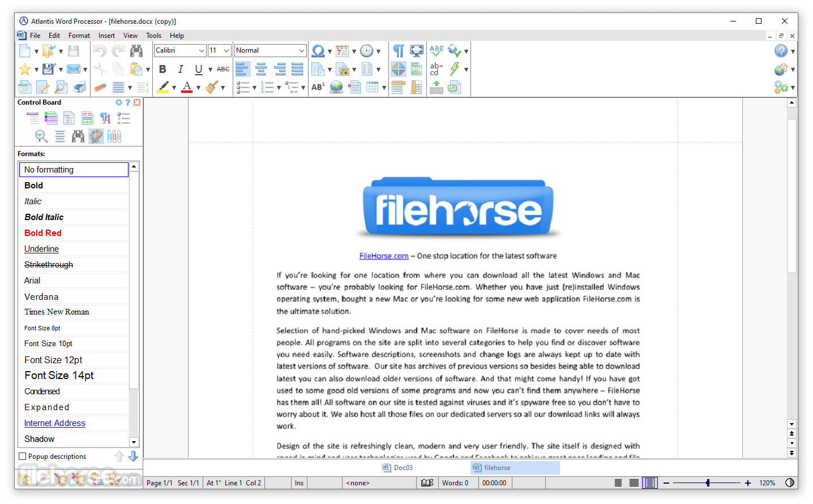Click the eraser clear formatting icon
813x504 pixels.
click(100, 87)
